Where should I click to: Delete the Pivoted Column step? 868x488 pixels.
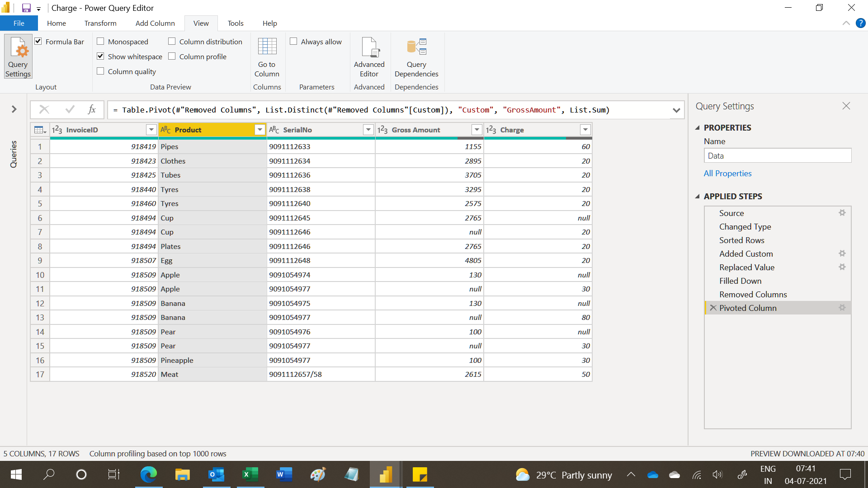click(713, 308)
